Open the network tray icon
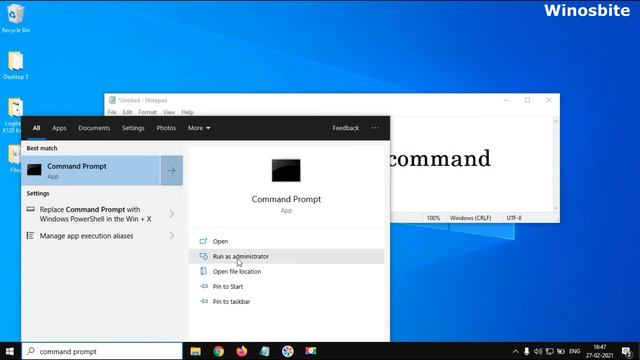This screenshot has height=360, width=640. pos(549,351)
